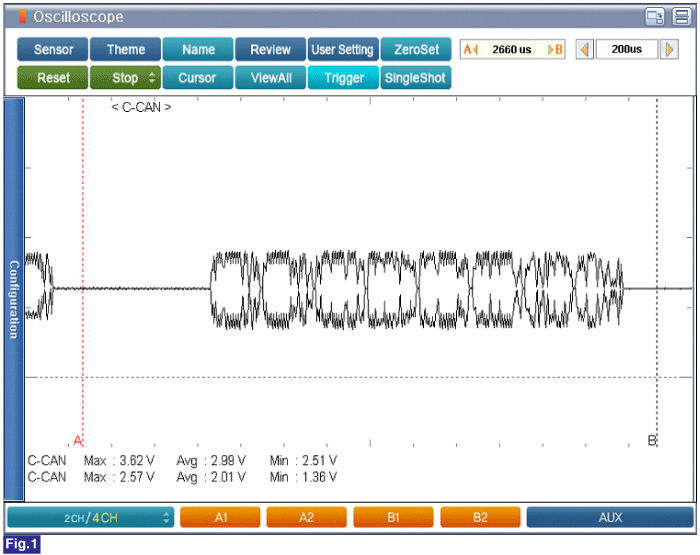The image size is (700, 555).
Task: Click the < C-CAN > waveform label
Action: 141,107
